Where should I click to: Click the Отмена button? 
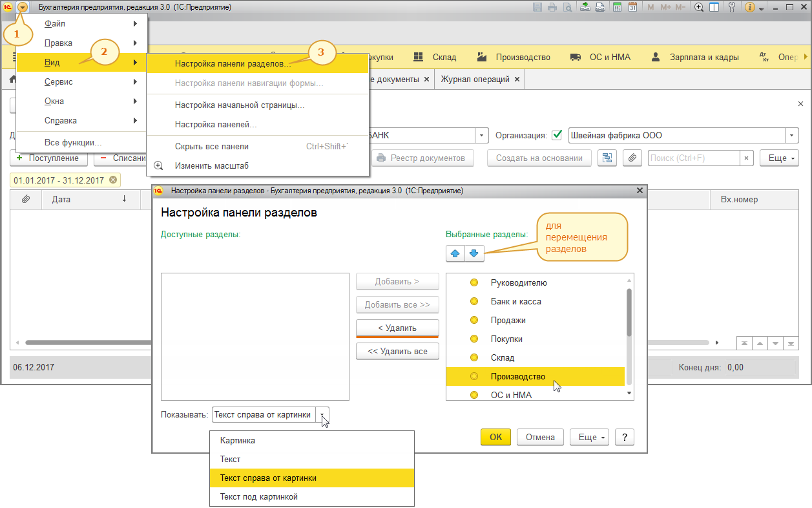(540, 437)
